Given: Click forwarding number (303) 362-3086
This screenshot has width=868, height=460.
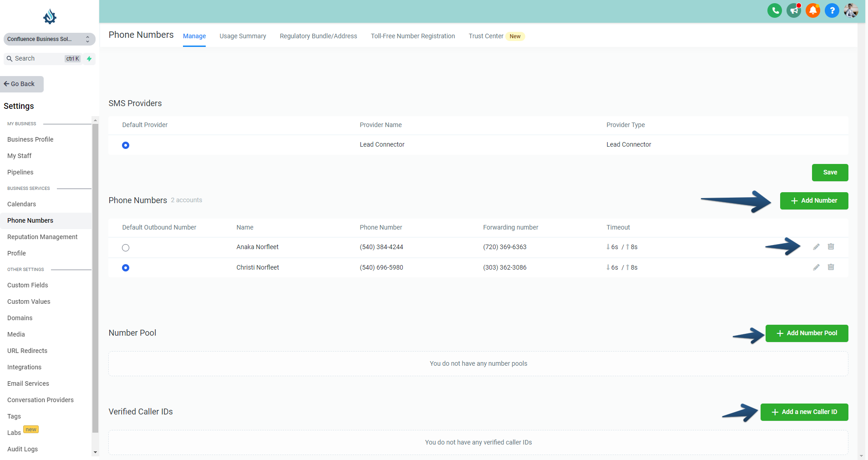Looking at the screenshot, I should tap(505, 267).
